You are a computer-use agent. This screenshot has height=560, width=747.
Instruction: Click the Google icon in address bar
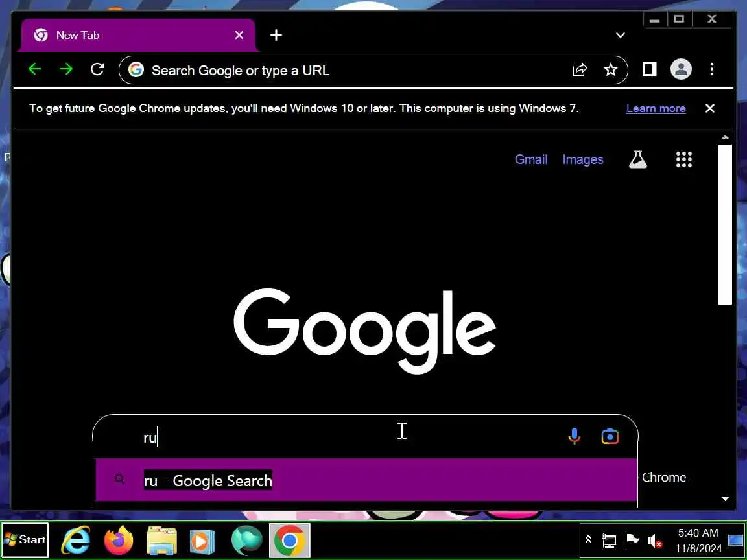pos(136,70)
